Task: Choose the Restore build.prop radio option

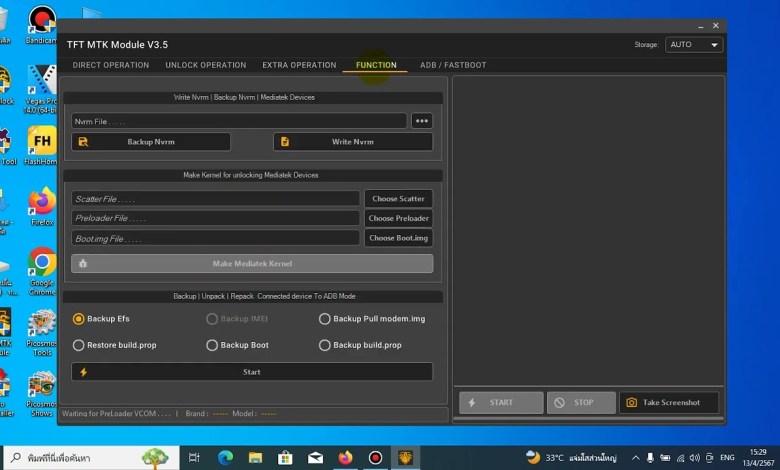Action: 79,345
